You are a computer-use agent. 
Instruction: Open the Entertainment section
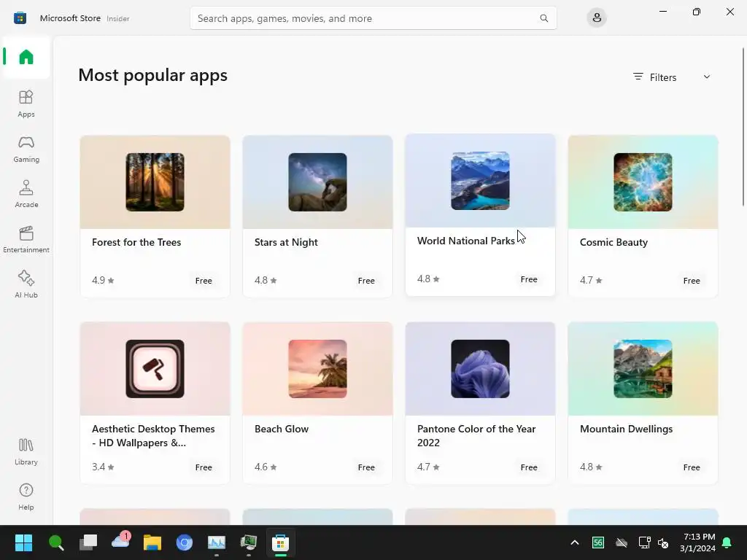point(26,239)
